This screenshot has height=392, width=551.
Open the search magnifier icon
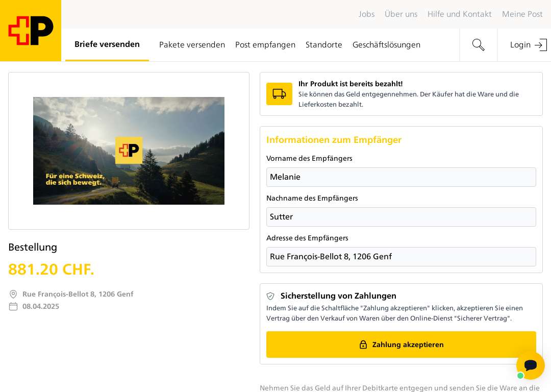[478, 45]
